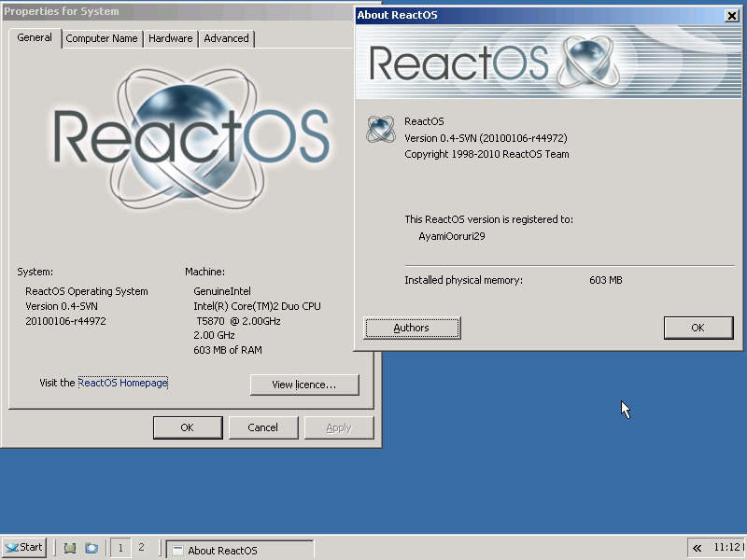Viewport: 747px width, 560px height.
Task: Click the small ReactOS icon beside version text
Action: (x=380, y=129)
